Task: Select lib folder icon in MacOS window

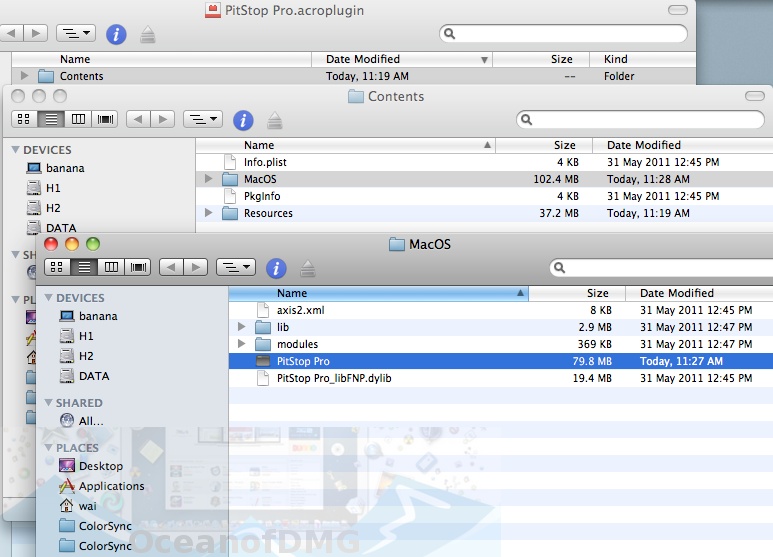Action: [x=263, y=327]
